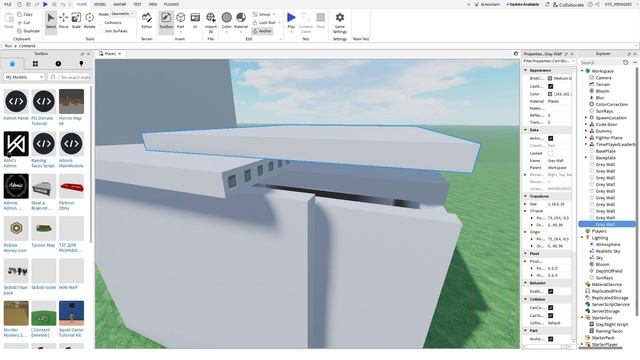Click the Lock Tool button
The image size is (640, 360).
265,22
